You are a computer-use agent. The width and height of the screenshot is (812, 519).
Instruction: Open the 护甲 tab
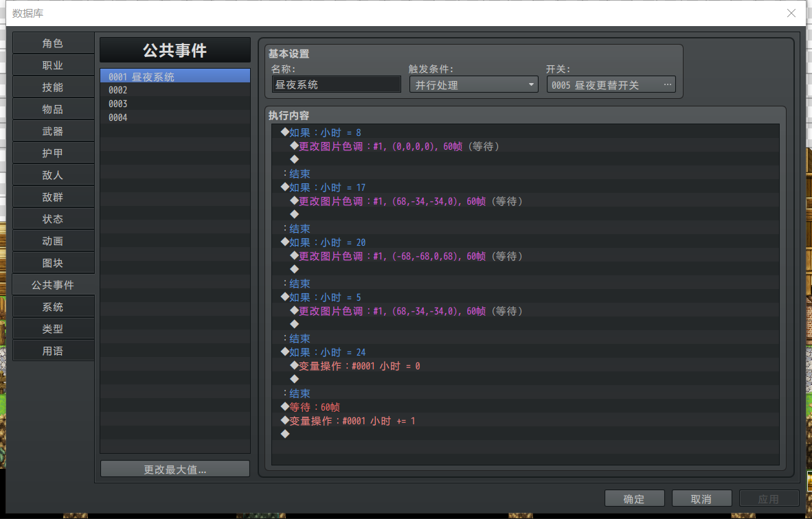click(x=54, y=153)
